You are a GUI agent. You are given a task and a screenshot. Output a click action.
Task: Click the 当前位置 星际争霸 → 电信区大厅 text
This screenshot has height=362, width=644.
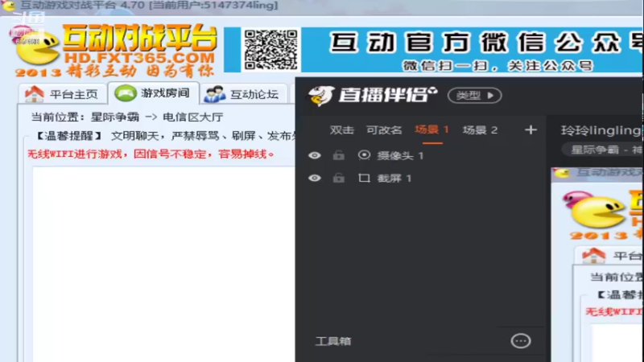[127, 117]
